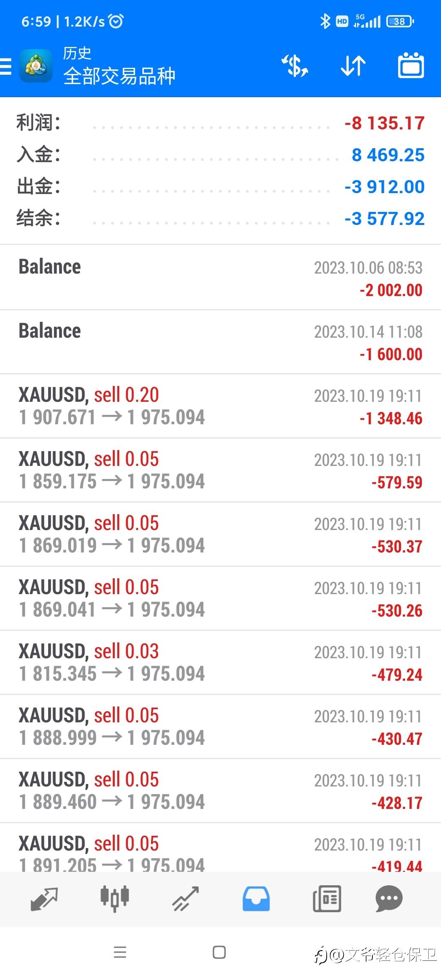The height and width of the screenshot is (980, 441).
Task: Open the hamburger side menu
Action: [7, 66]
